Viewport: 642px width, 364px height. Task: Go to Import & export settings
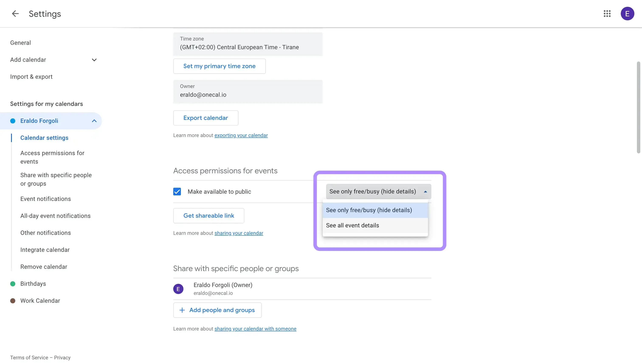point(31,77)
